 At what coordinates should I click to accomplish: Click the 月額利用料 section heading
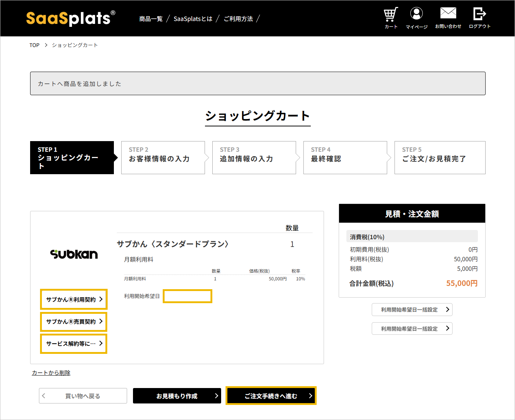[x=138, y=259]
